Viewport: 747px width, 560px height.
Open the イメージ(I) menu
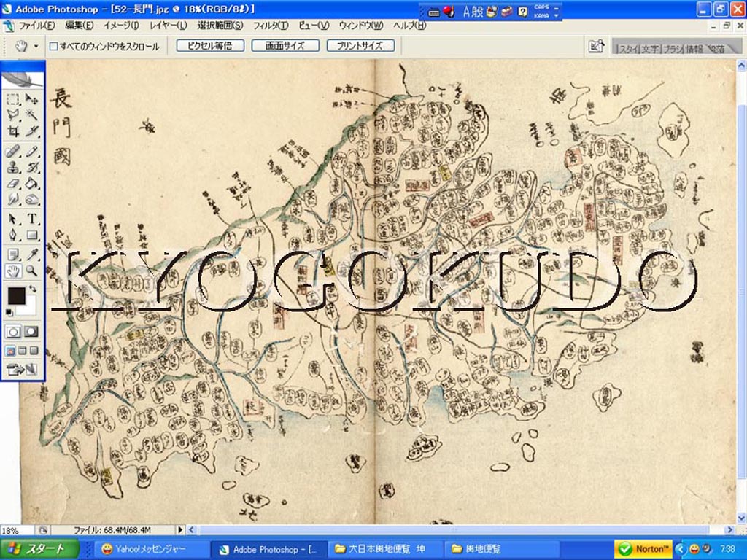pyautogui.click(x=122, y=26)
